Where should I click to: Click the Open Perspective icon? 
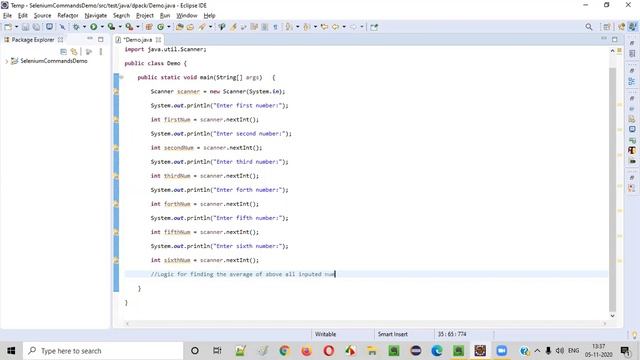[607, 27]
